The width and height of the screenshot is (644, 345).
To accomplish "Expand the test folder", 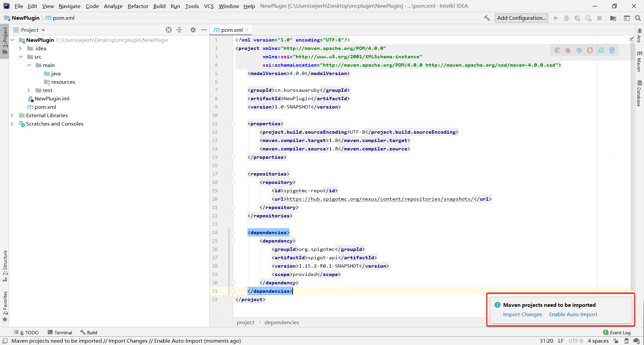I will click(29, 90).
